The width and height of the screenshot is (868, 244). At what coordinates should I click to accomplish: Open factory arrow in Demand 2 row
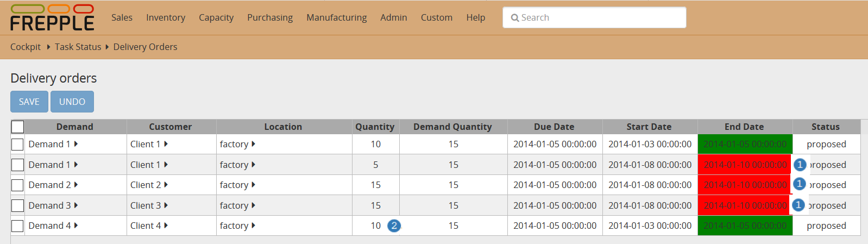tap(253, 185)
